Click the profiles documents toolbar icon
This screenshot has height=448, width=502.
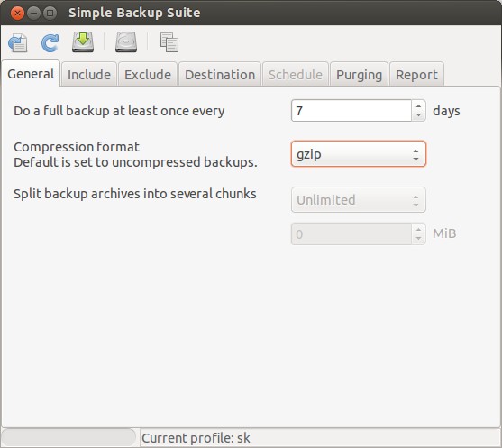[x=169, y=42]
